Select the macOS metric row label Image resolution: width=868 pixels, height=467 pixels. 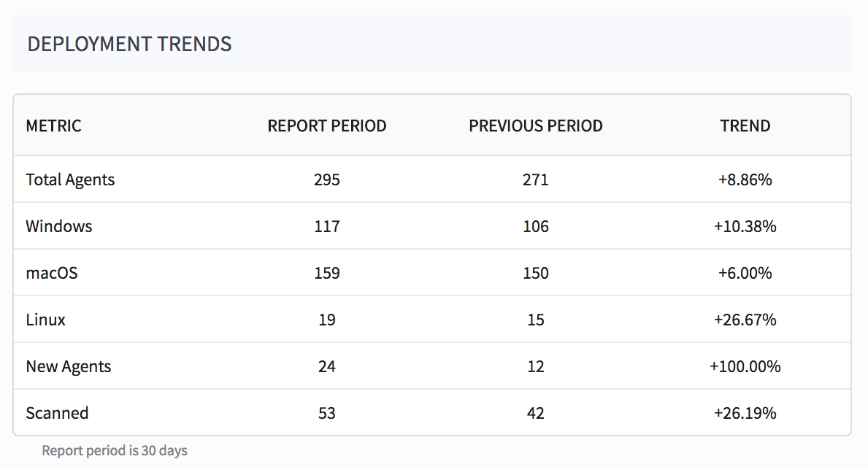click(x=51, y=273)
